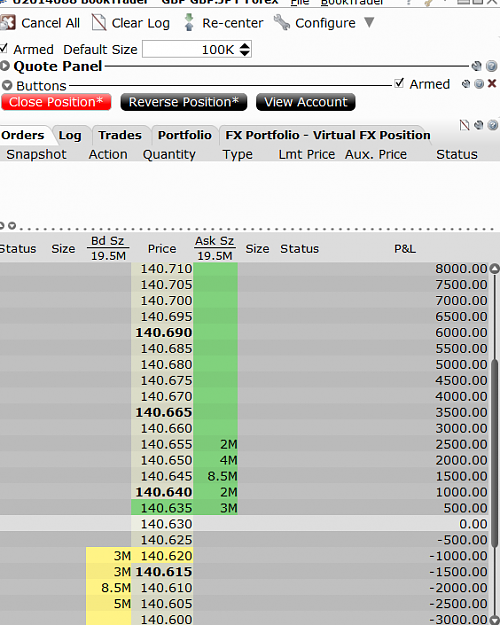Screen dimensions: 500x625
Task: Switch to the Log tab
Action: [70, 136]
